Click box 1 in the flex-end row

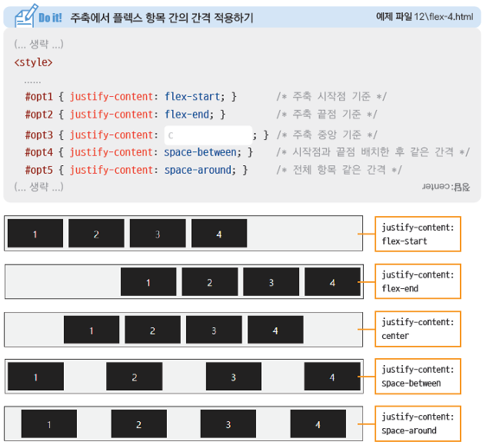tap(149, 281)
